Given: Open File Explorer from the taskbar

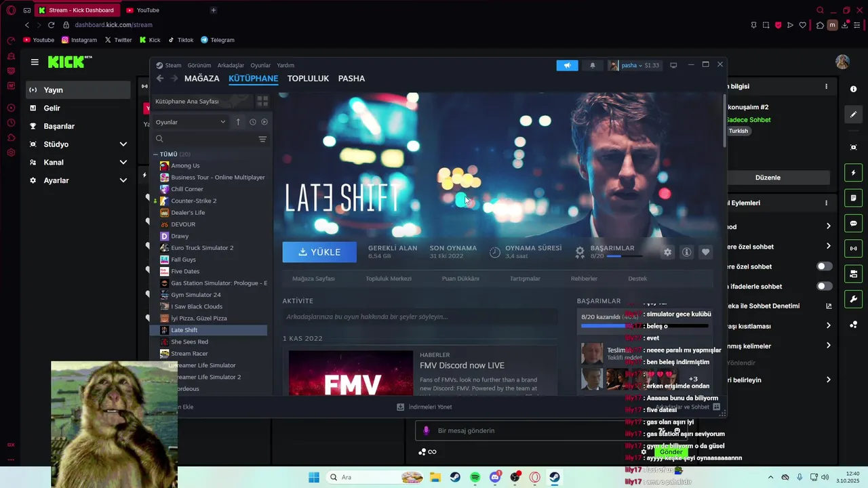Looking at the screenshot, I should pos(435,477).
